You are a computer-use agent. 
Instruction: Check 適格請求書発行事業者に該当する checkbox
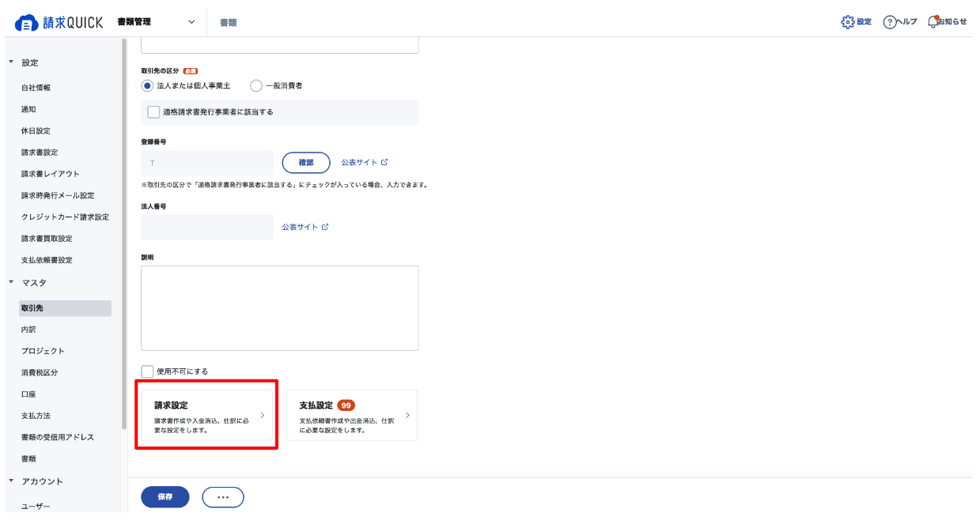pos(153,112)
